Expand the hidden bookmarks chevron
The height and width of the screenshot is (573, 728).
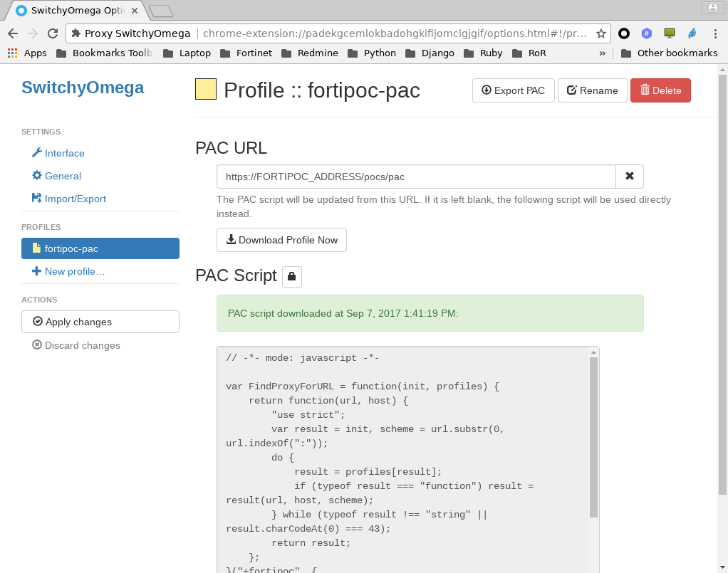(x=602, y=53)
